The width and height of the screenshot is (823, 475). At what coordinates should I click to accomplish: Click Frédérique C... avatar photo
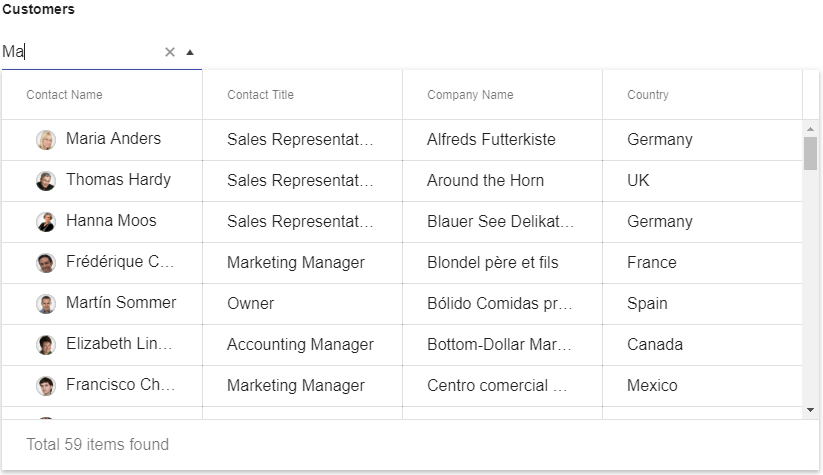46,262
